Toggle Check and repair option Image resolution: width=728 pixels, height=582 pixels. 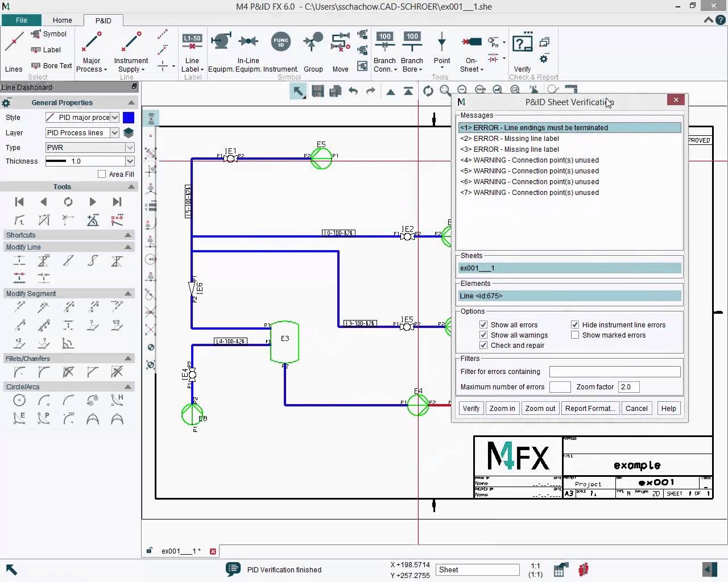pyautogui.click(x=483, y=346)
